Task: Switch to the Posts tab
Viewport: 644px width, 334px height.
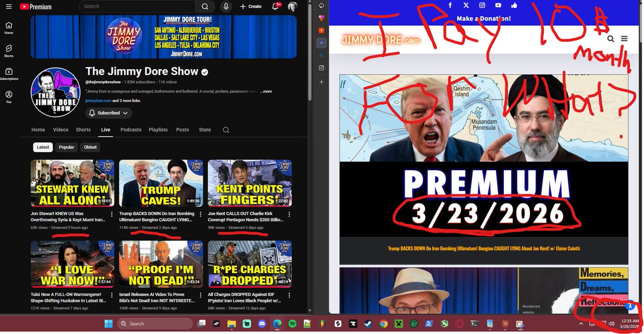Action: pyautogui.click(x=182, y=130)
